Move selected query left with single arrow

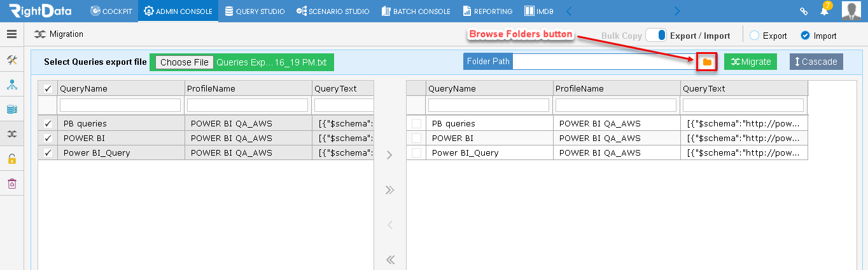click(390, 225)
